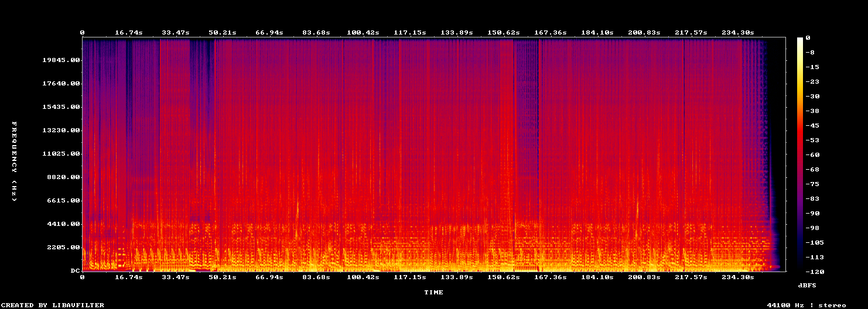Click 200.83s on the bottom time axis
Screen dimensions: 868x309
pos(644,277)
